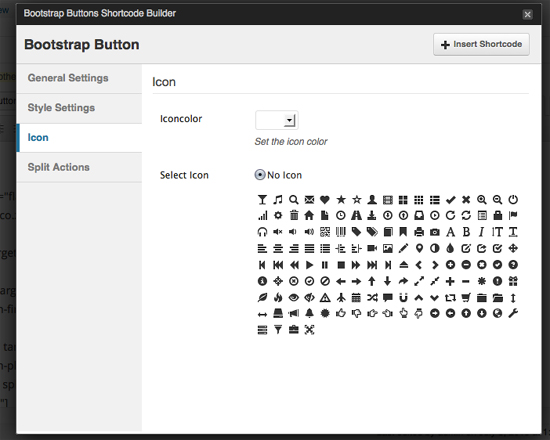Select the barcode icon
The width and height of the screenshot is (550, 440).
[341, 232]
